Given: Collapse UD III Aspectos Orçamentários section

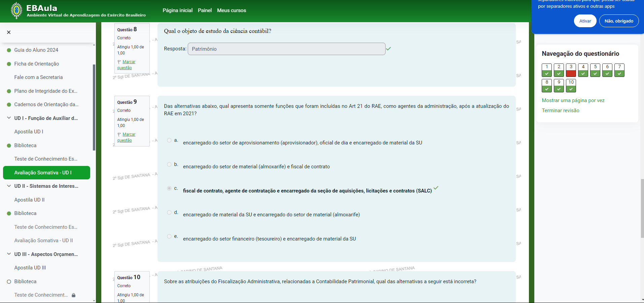Looking at the screenshot, I should coord(9,254).
